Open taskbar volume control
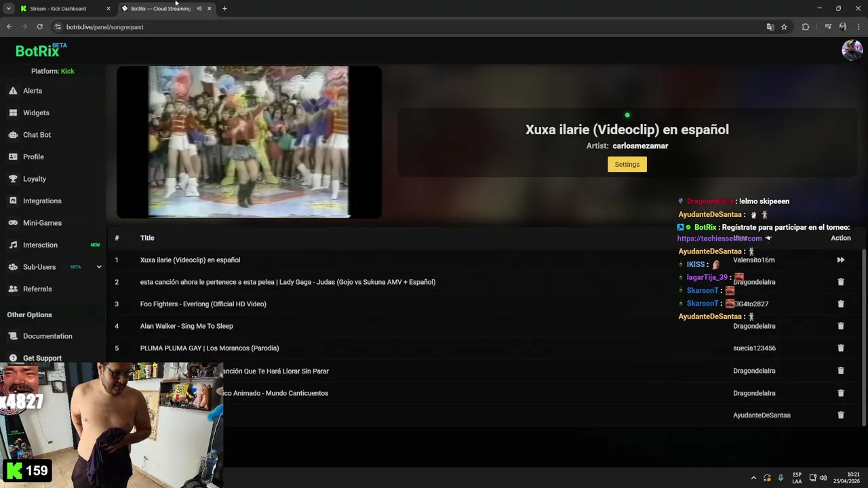868x488 pixels. [823, 478]
